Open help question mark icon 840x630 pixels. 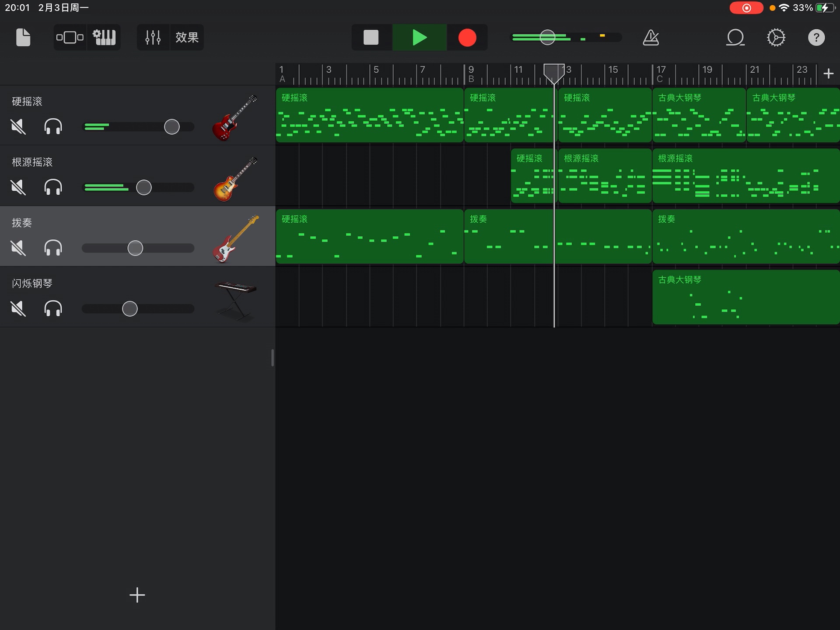coord(816,38)
